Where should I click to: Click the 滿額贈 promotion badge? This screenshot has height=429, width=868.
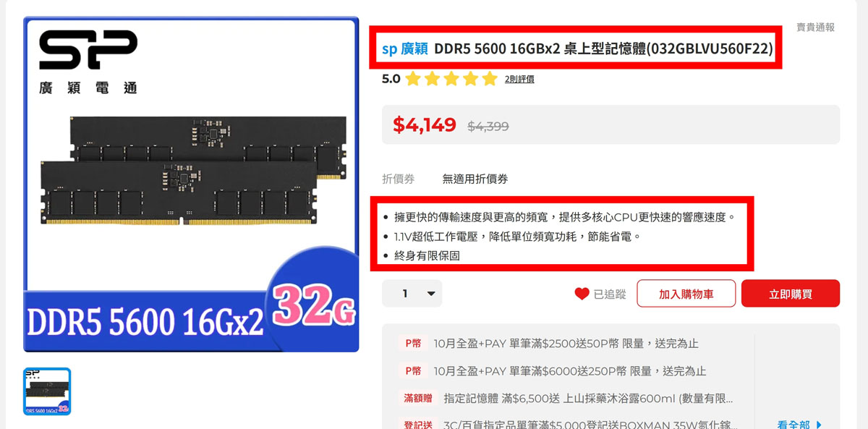click(418, 399)
